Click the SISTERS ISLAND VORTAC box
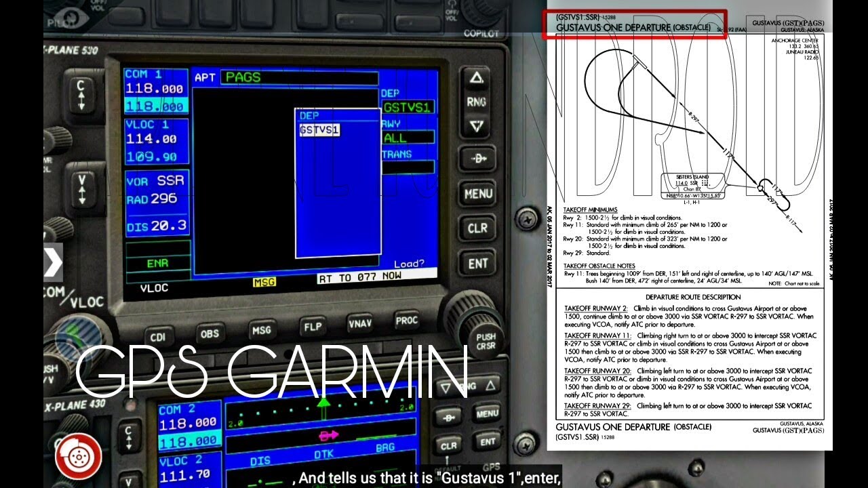Image resolution: width=868 pixels, height=488 pixels. 692,187
